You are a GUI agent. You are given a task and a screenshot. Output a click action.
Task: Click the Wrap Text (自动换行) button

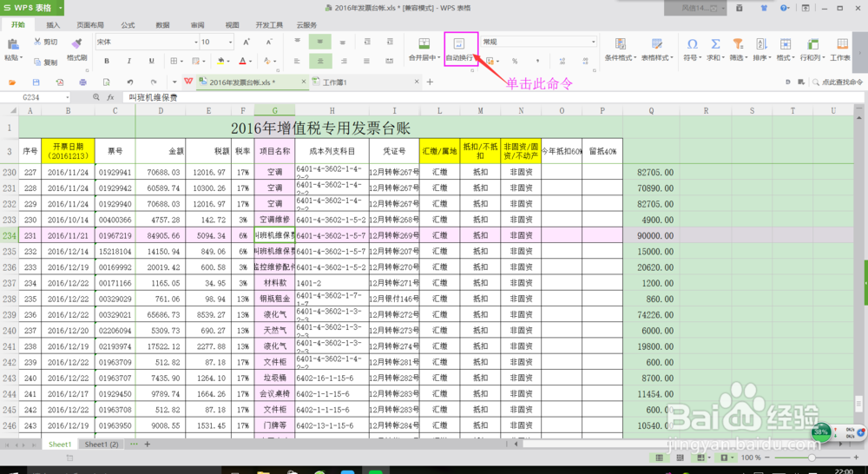(x=459, y=49)
